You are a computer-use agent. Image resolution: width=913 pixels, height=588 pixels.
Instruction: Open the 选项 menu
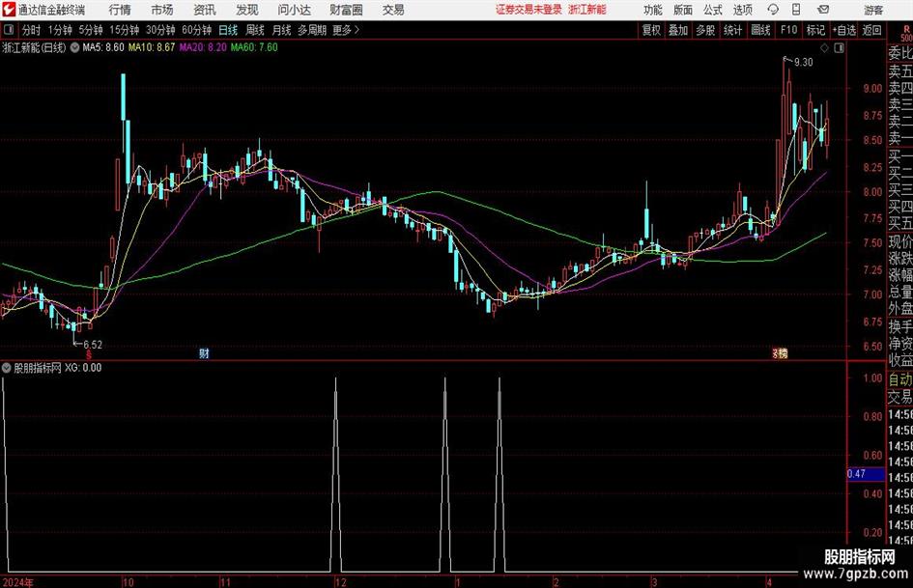pyautogui.click(x=742, y=10)
